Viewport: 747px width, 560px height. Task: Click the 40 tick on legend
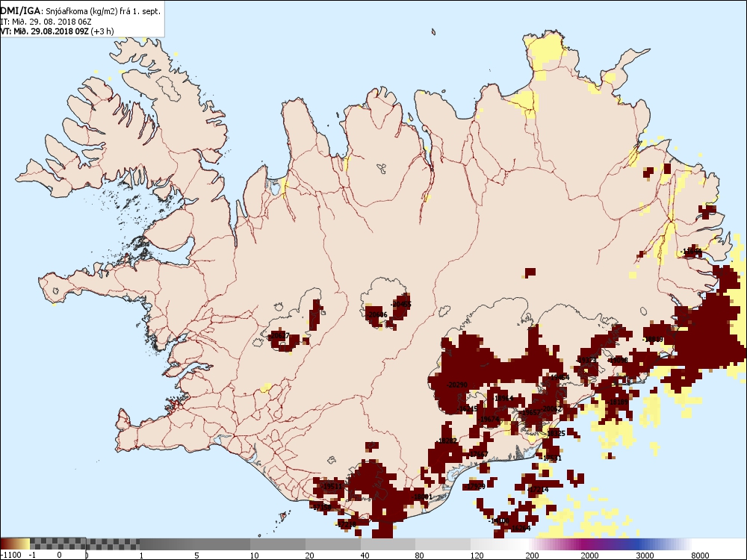coord(365,555)
